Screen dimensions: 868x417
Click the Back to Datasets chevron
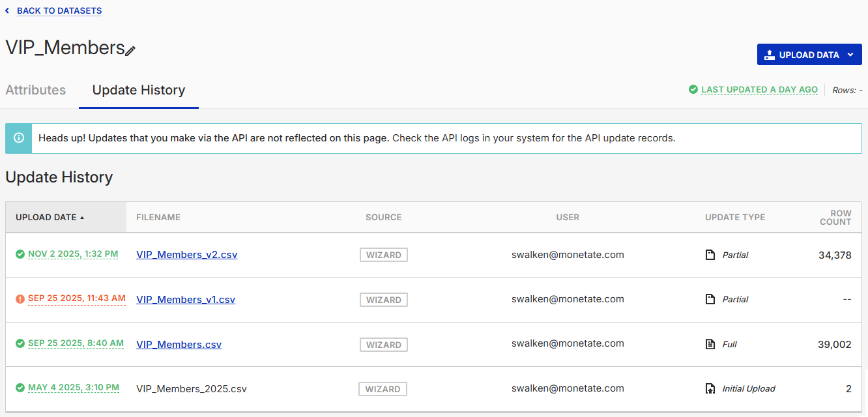click(x=7, y=11)
